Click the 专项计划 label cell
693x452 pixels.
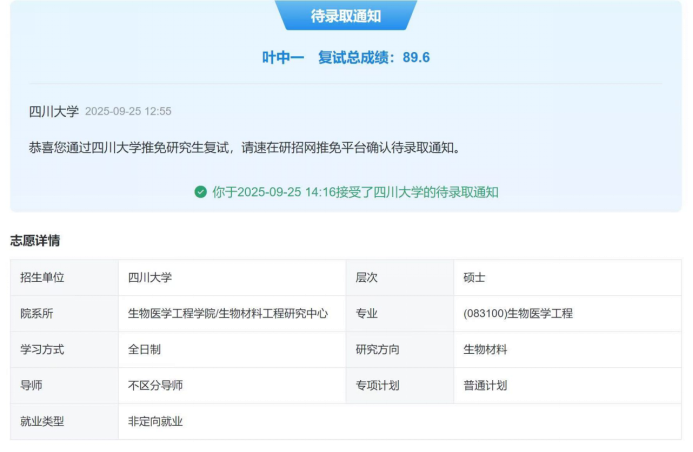click(400, 385)
